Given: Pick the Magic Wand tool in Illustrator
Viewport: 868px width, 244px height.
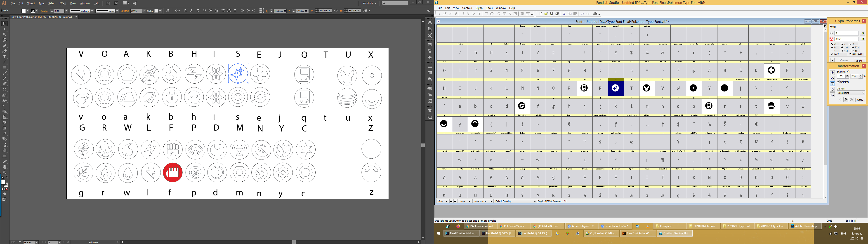Looking at the screenshot, I should (5, 35).
